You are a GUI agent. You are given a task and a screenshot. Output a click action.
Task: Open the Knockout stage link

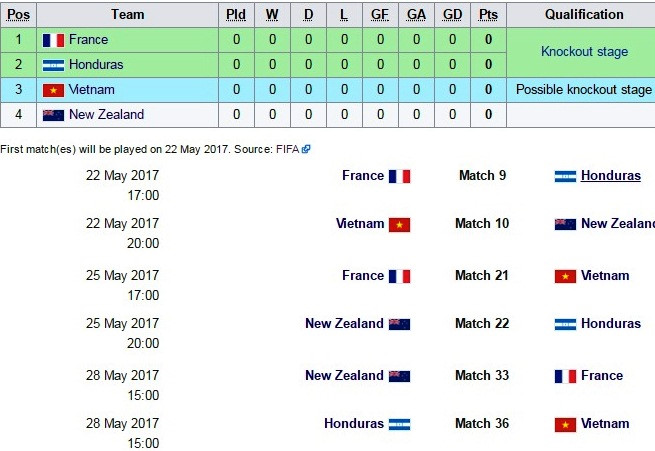pyautogui.click(x=584, y=52)
